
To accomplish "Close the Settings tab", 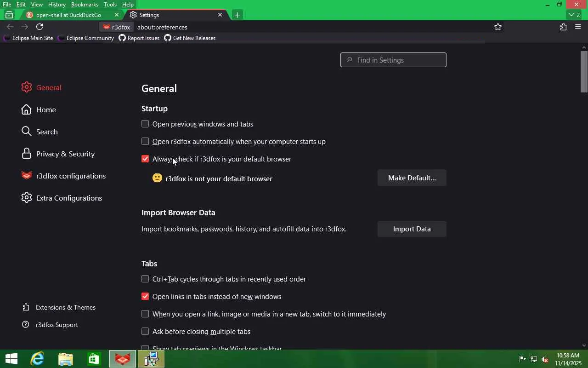I will [220, 15].
